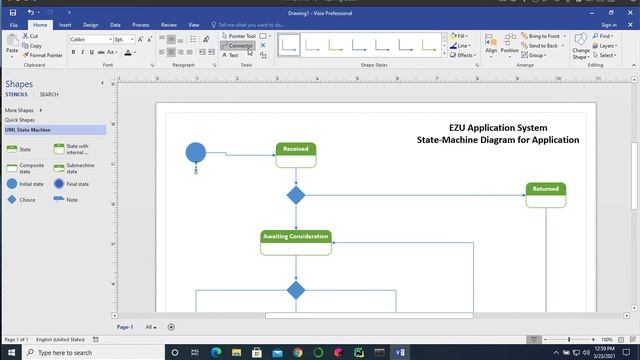640x360 pixels.
Task: Click the Connection Point X tool
Action: pyautogui.click(x=263, y=45)
